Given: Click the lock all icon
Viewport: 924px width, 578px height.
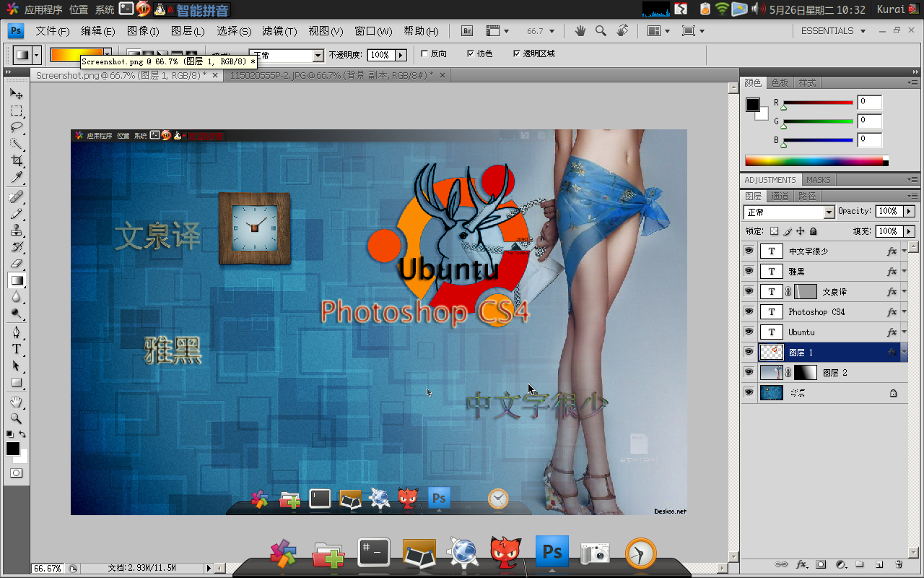Looking at the screenshot, I should coord(813,231).
